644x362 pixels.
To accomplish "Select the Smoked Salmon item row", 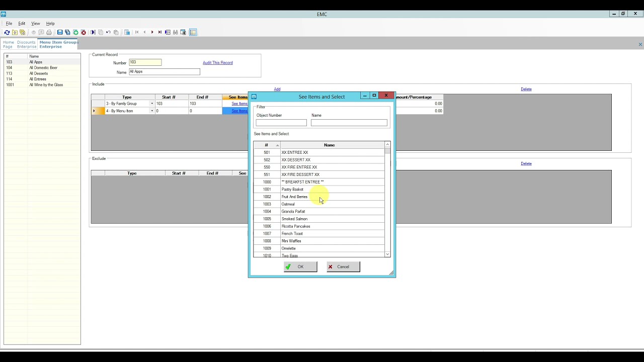I will click(x=319, y=219).
